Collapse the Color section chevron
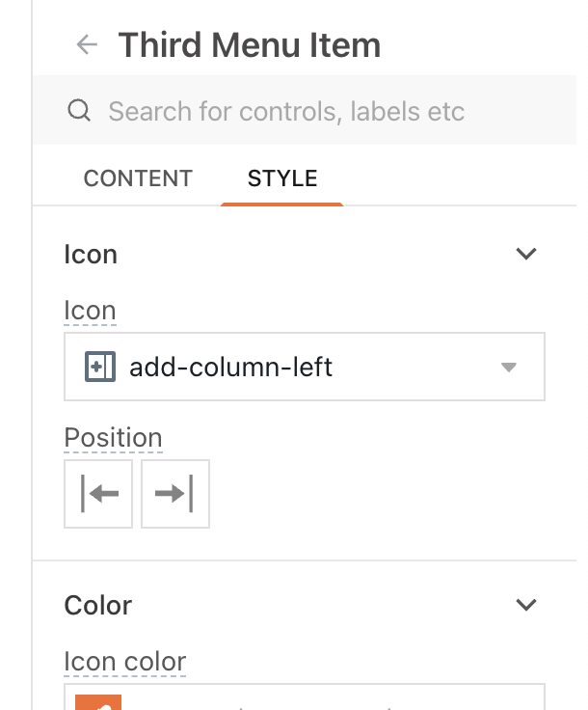 525,606
